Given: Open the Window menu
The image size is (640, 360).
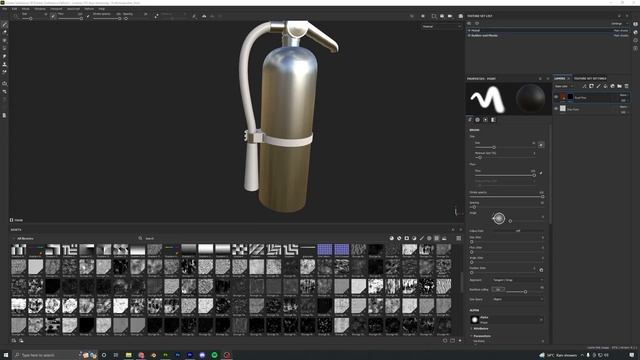Looking at the screenshot, I should point(40,9).
